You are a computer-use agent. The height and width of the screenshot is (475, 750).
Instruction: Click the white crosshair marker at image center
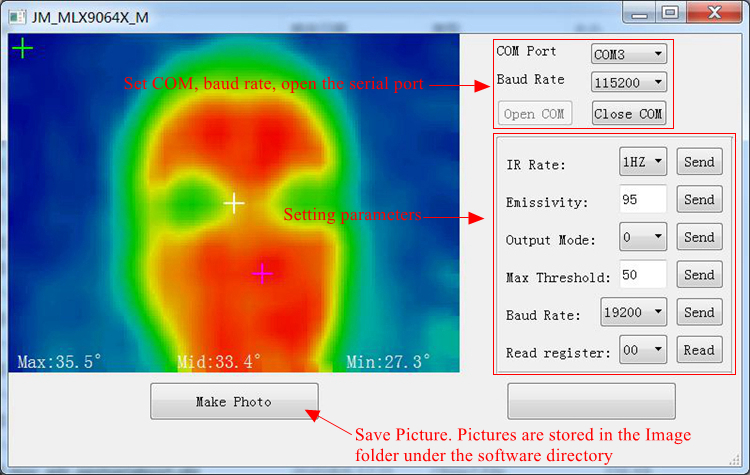pyautogui.click(x=234, y=203)
